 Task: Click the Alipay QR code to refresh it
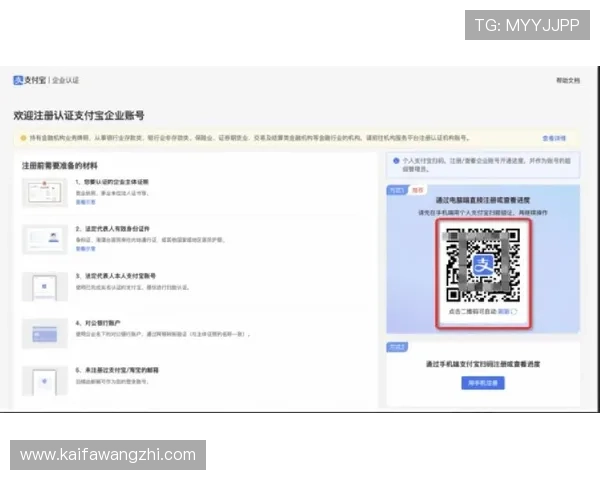point(483,265)
